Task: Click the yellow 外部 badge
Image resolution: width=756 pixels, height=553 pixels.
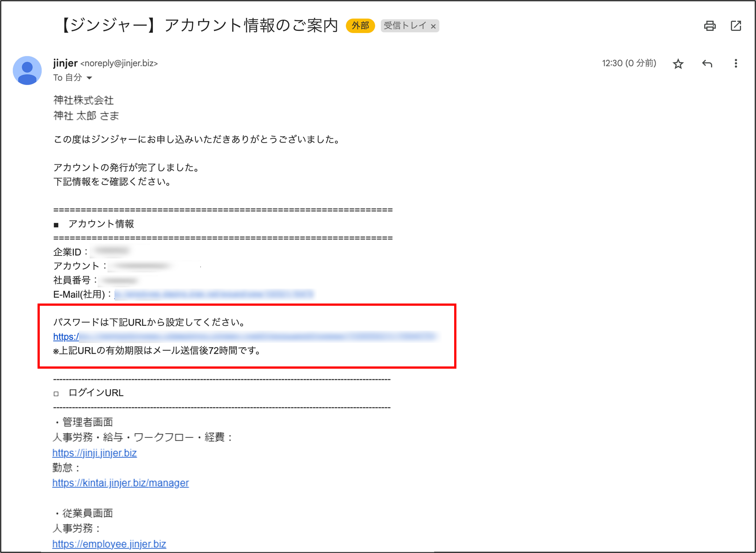Action: point(360,25)
